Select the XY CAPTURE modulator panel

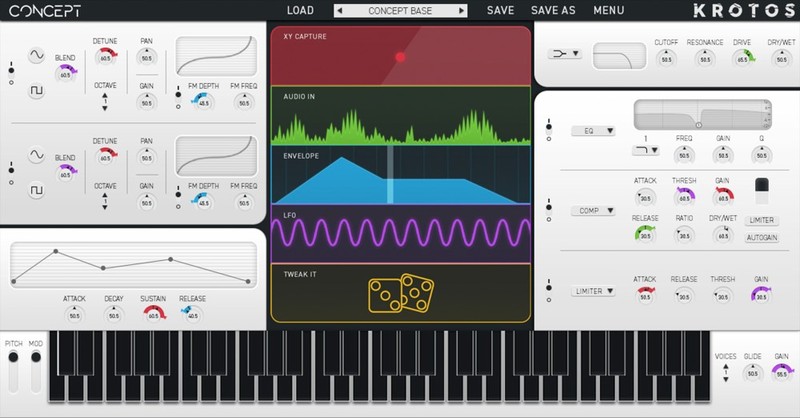point(401,56)
